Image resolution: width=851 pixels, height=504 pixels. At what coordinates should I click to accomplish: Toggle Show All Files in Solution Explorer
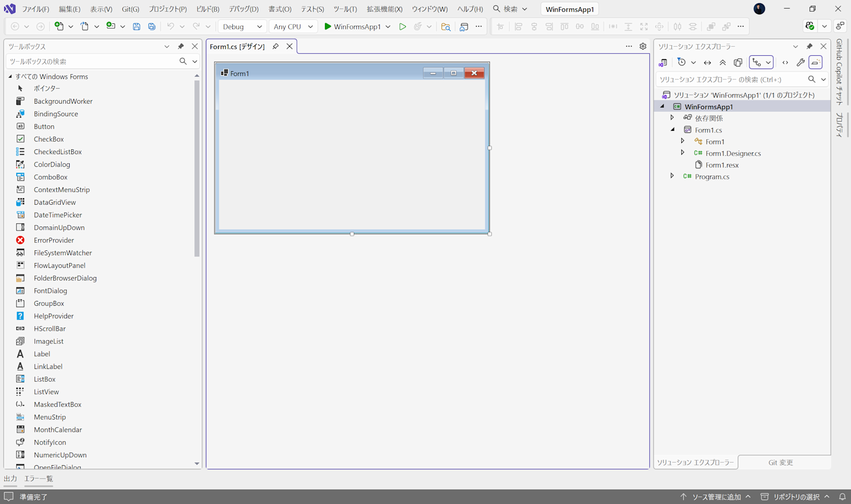click(738, 63)
